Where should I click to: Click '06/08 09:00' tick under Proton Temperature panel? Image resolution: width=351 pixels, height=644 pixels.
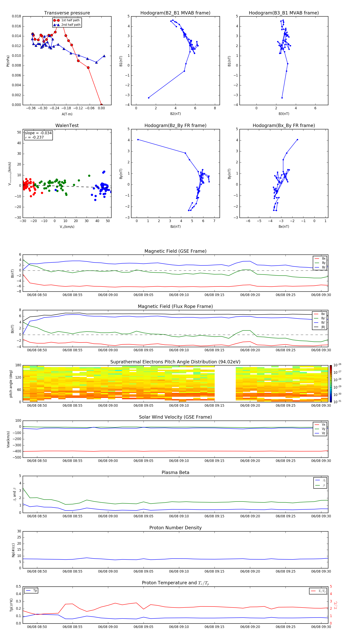tap(108, 627)
